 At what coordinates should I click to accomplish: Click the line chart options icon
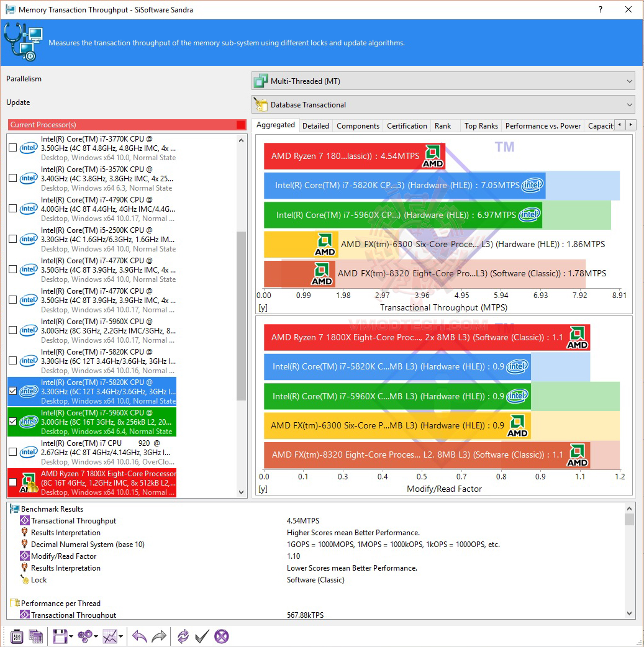[x=110, y=636]
